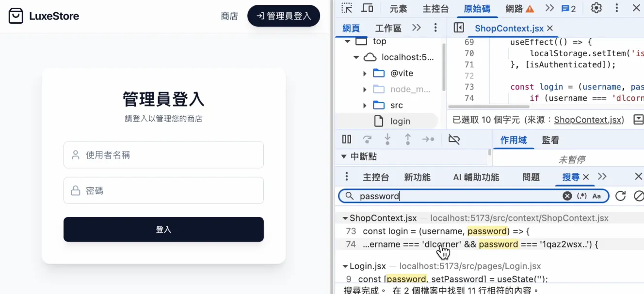644x294 pixels.
Task: Collapse the top frame tree node
Action: pyautogui.click(x=347, y=42)
